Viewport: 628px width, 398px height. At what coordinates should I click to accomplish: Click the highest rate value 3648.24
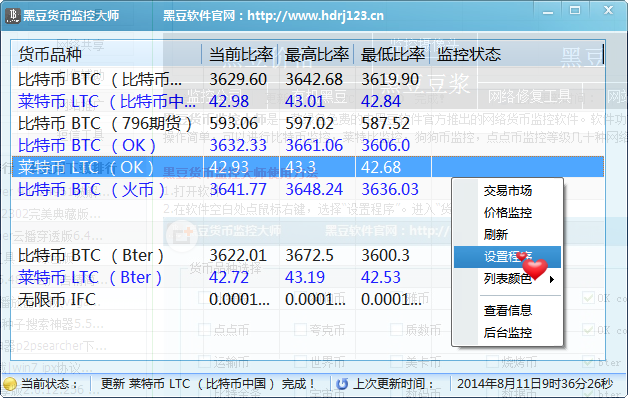[314, 189]
